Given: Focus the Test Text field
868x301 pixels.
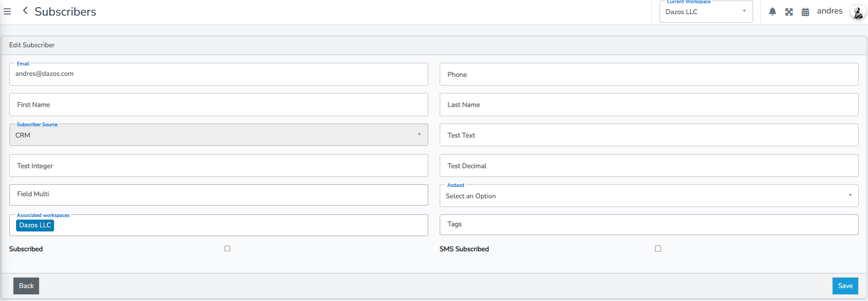Looking at the screenshot, I should coord(649,135).
